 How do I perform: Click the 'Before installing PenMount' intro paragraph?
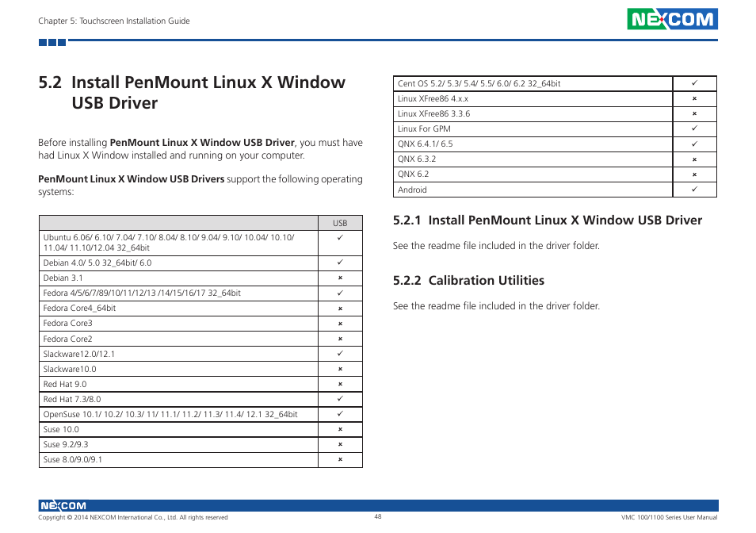coord(200,149)
